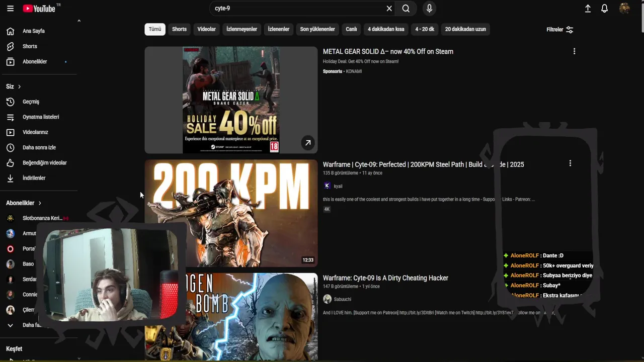Screen dimensions: 644x362
Task: Click KONAMI sponsor name
Action: tap(354, 71)
